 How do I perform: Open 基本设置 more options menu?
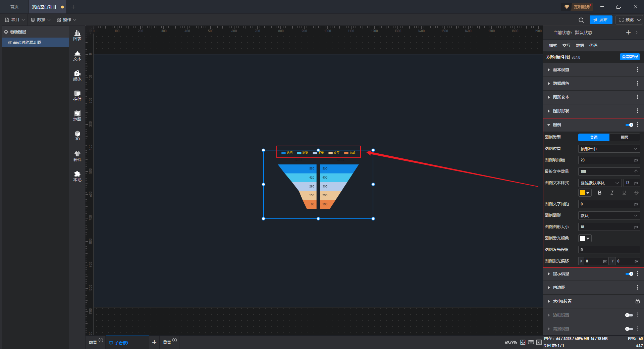point(637,69)
